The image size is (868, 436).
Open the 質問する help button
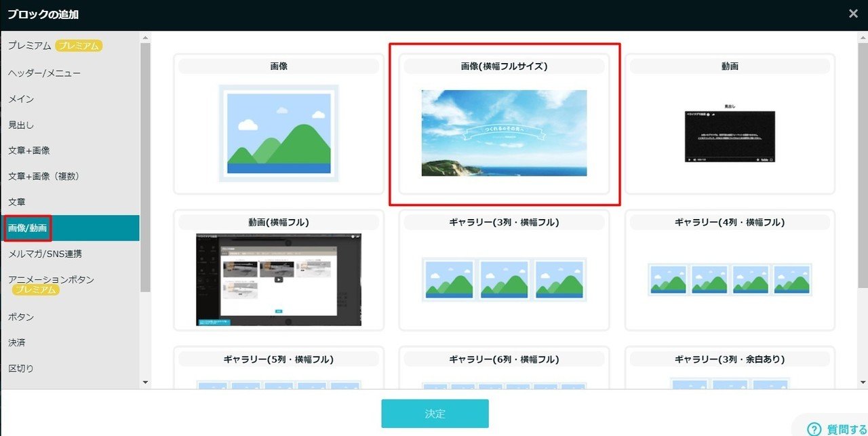pos(832,429)
